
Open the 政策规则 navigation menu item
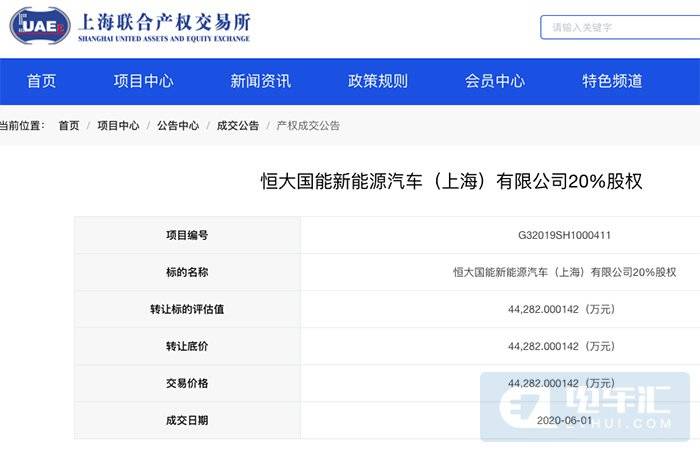[x=378, y=81]
